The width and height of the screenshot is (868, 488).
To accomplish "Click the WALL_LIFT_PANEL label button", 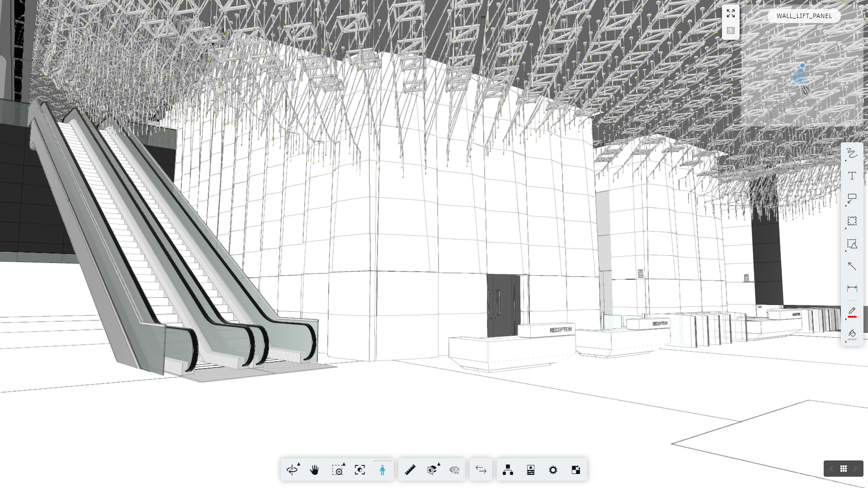I will [804, 16].
